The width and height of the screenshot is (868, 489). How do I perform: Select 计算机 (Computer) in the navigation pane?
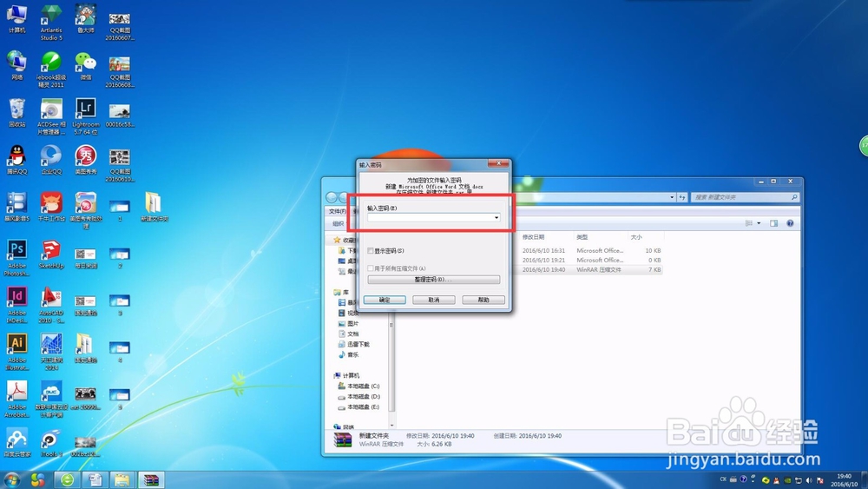tap(347, 375)
